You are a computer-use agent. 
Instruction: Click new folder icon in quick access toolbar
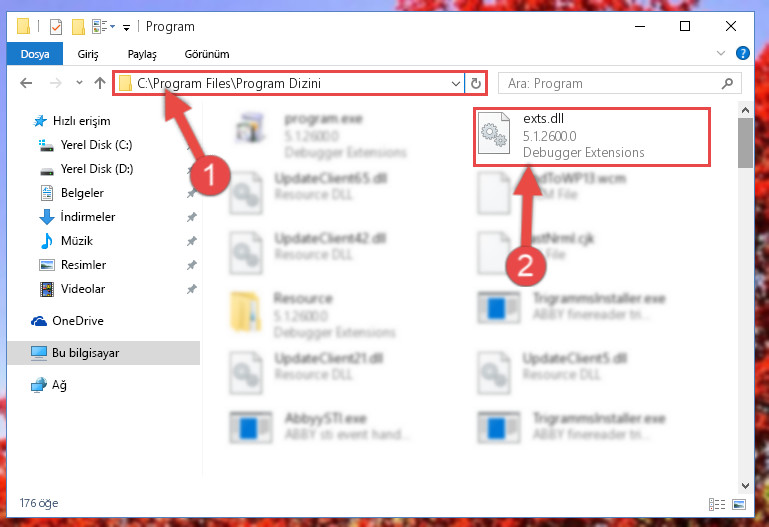[78, 26]
